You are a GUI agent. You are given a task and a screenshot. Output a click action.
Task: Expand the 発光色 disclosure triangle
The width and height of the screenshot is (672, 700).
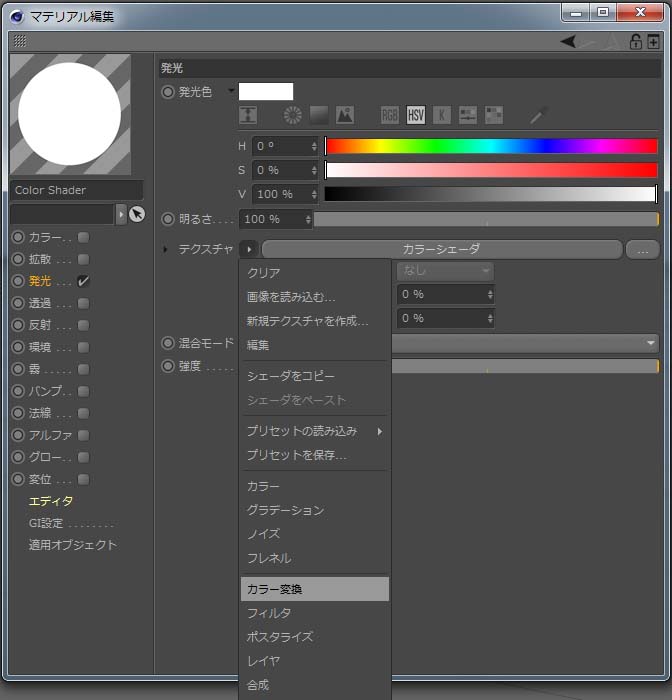[x=232, y=91]
